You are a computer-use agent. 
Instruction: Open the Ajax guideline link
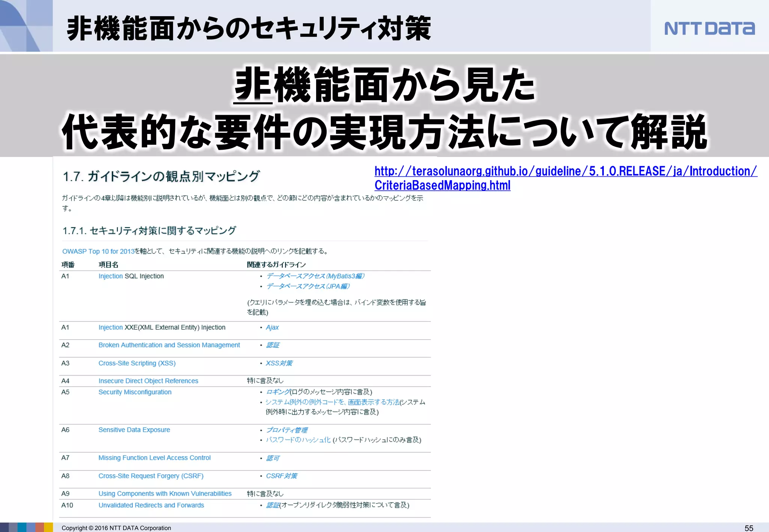coord(272,328)
